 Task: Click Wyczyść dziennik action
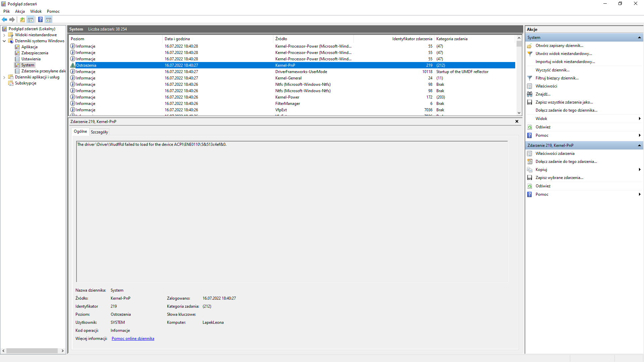pyautogui.click(x=552, y=70)
